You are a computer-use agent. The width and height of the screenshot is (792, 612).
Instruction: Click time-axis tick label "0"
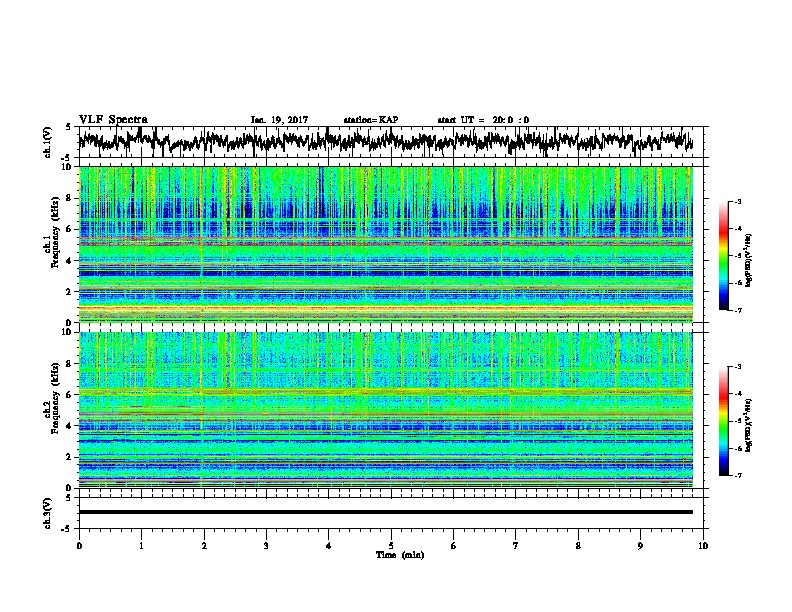tap(79, 546)
